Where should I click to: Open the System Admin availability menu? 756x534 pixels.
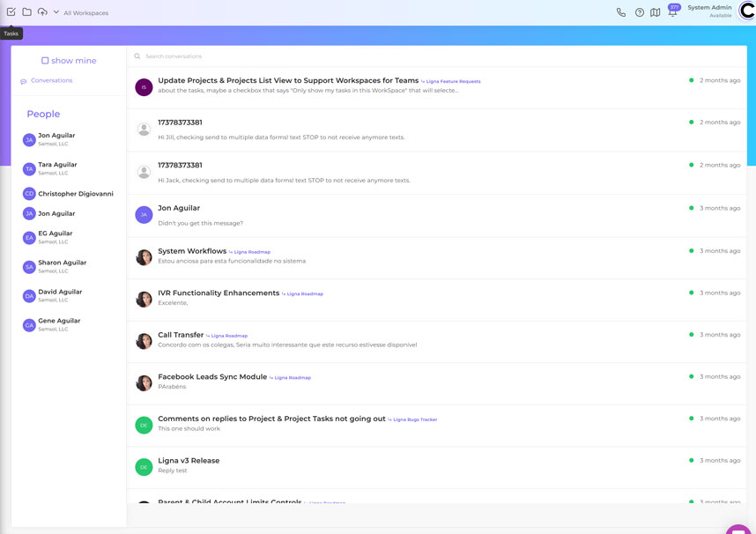pos(709,11)
